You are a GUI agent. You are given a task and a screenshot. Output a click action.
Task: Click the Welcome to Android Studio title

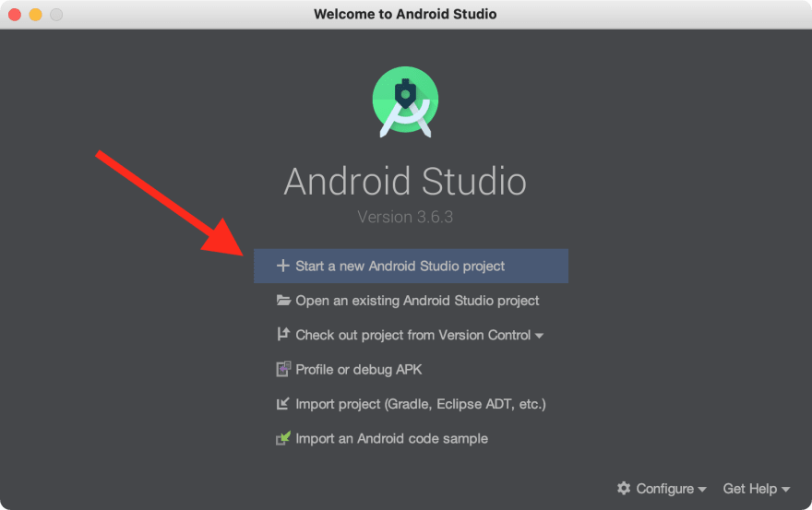coord(405,14)
